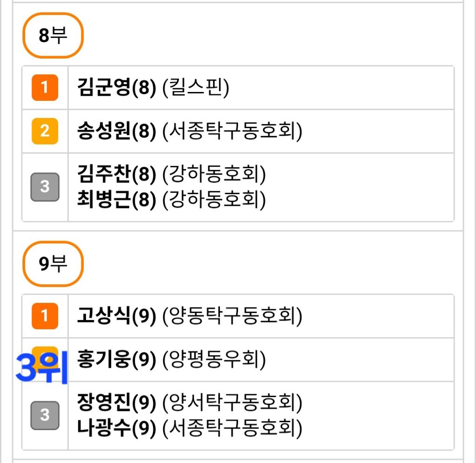The image size is (476, 463).
Task: Click the blue 3위 overlay text
Action: pyautogui.click(x=42, y=368)
